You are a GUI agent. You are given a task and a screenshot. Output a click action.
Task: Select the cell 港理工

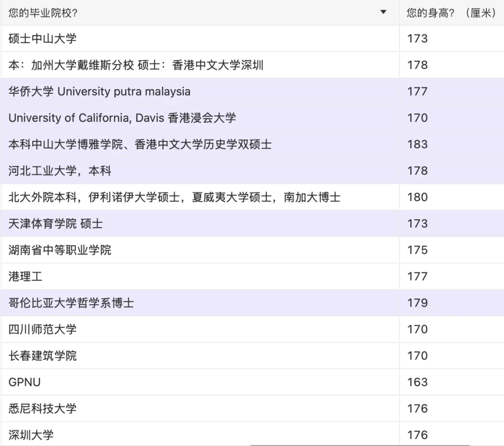200,276
